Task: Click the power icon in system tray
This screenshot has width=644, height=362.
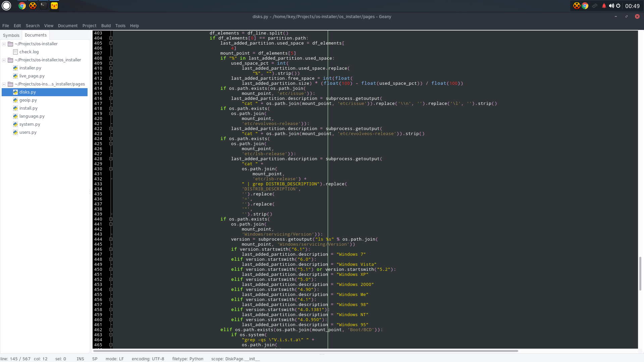Action: (618, 6)
